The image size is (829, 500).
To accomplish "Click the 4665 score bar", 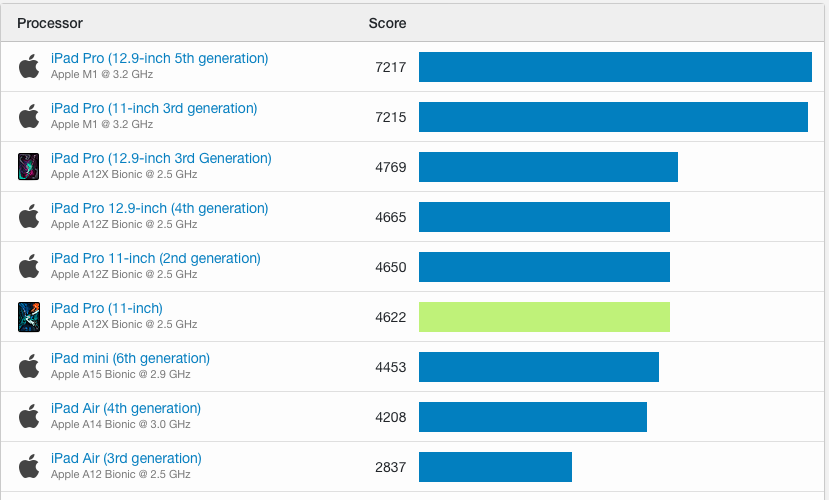I will pyautogui.click(x=545, y=217).
